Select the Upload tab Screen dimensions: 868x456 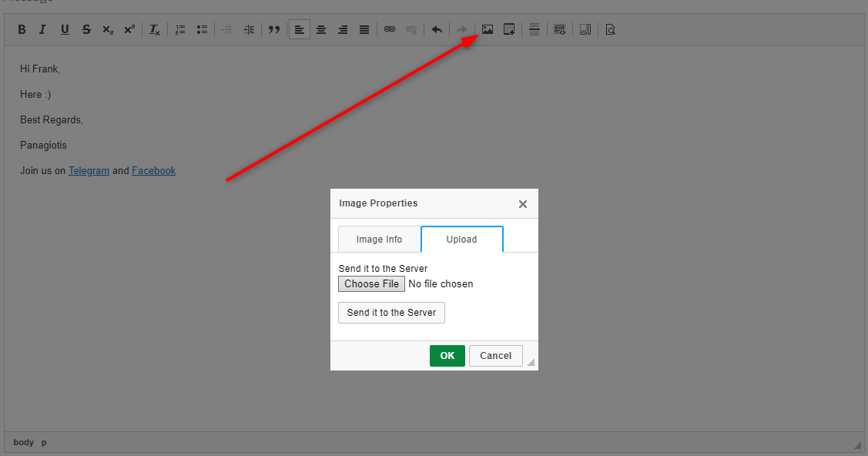pos(461,239)
